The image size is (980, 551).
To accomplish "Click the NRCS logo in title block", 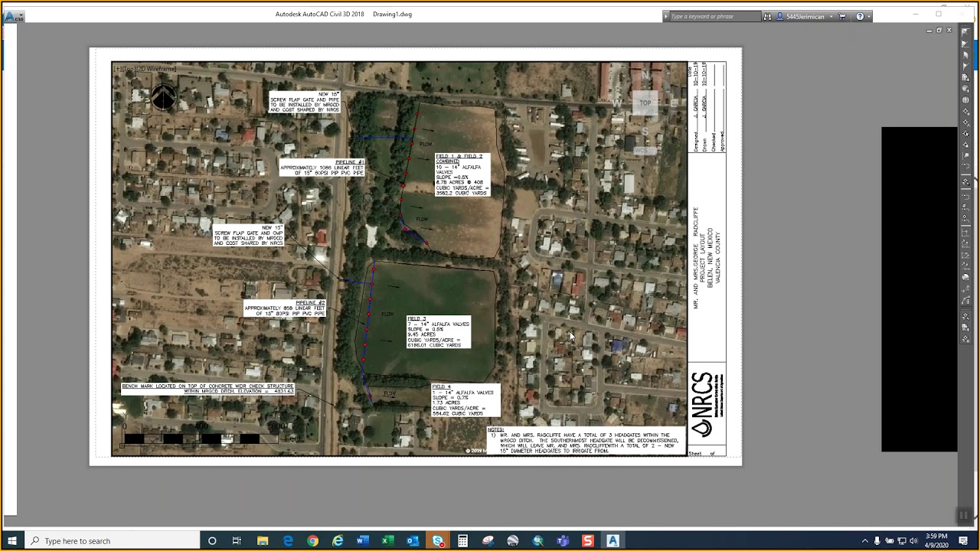I will coord(707,405).
